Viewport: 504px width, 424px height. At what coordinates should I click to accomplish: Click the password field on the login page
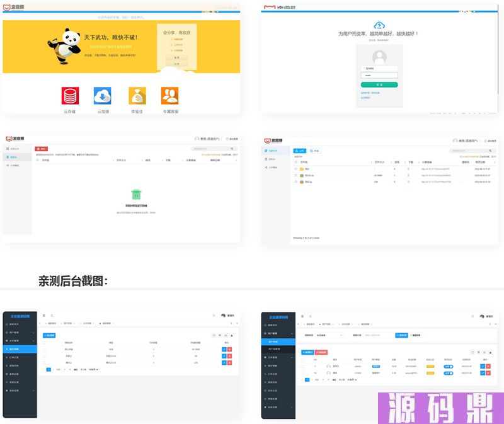[x=379, y=75]
